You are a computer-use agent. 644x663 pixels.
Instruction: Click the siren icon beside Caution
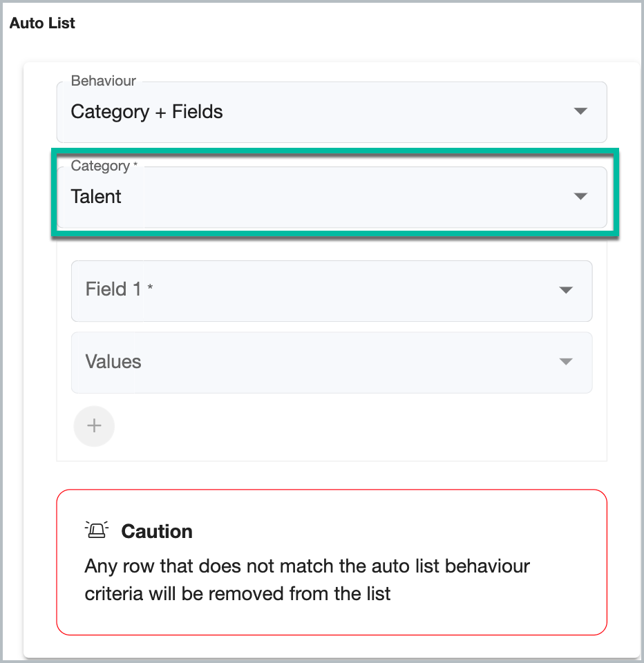pyautogui.click(x=97, y=530)
